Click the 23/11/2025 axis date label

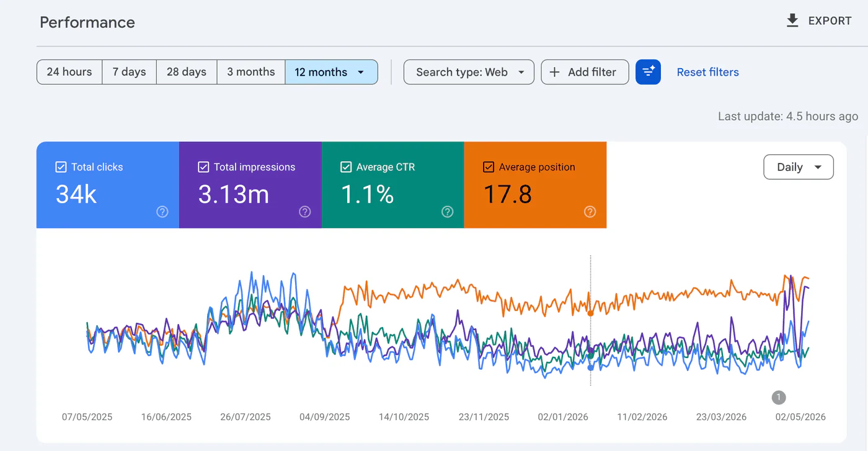[484, 417]
